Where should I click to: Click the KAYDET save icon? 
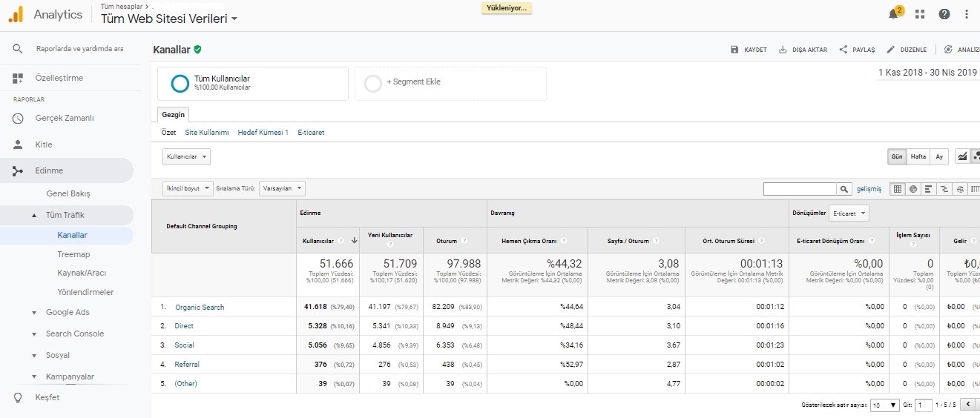tap(735, 50)
